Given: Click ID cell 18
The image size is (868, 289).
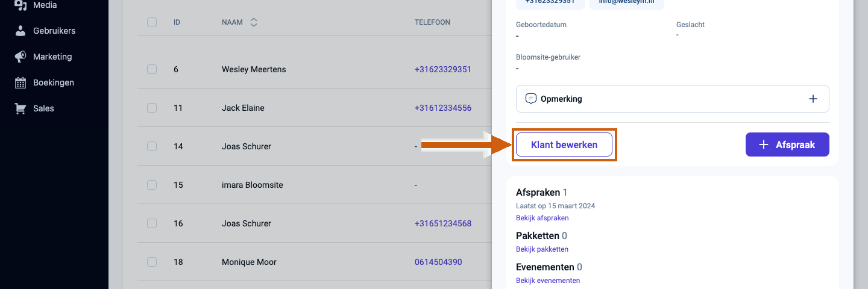Looking at the screenshot, I should click(178, 262).
